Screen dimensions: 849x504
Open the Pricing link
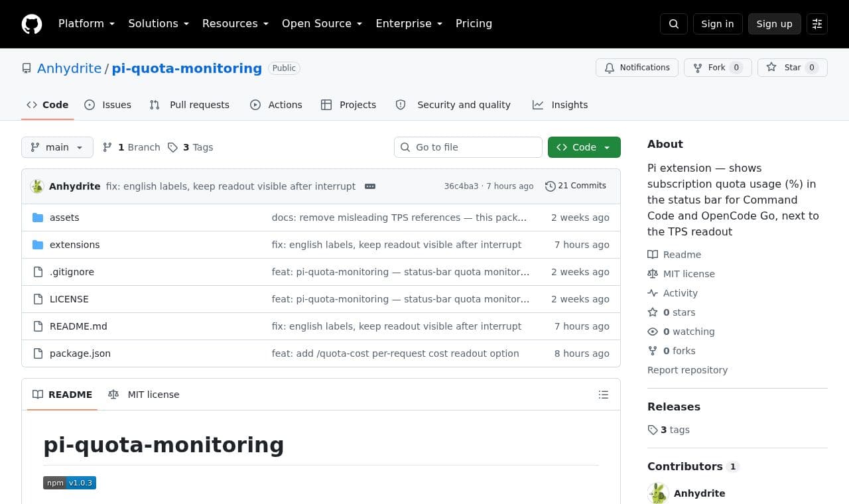474,24
